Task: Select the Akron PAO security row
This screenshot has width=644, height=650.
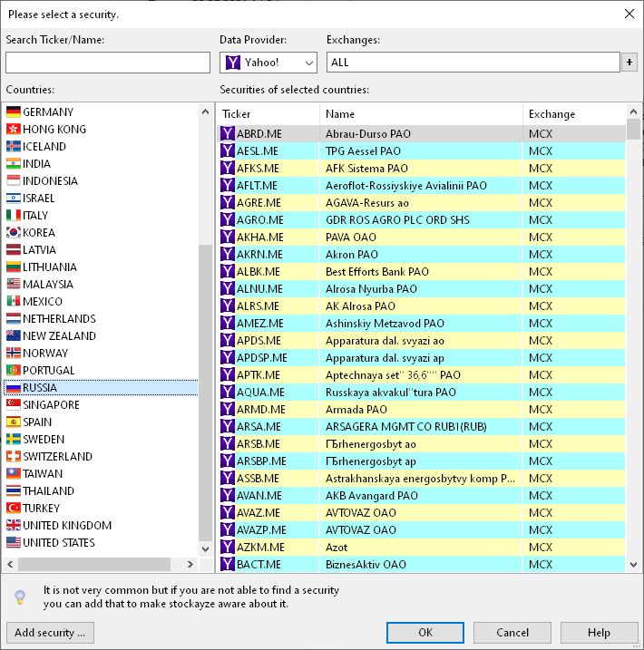Action: (421, 254)
